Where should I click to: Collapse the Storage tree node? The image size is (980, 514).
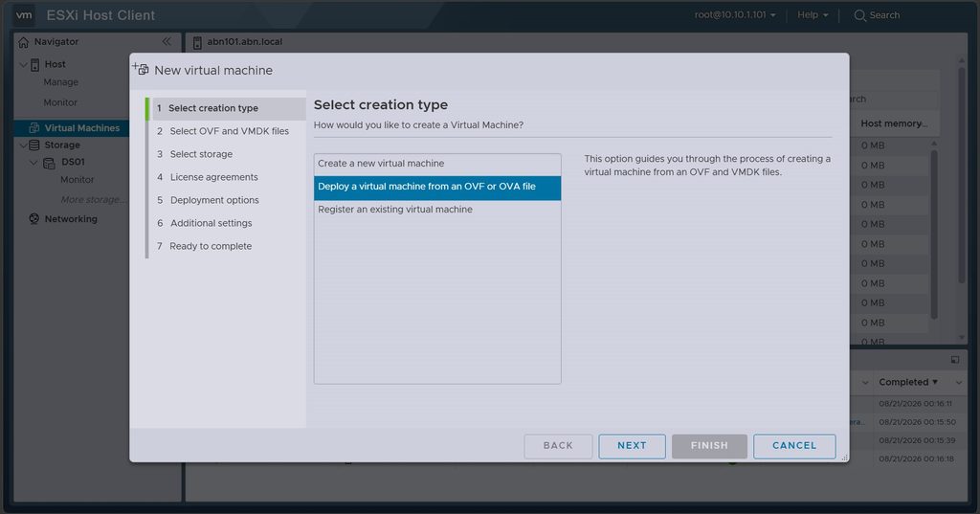(23, 145)
